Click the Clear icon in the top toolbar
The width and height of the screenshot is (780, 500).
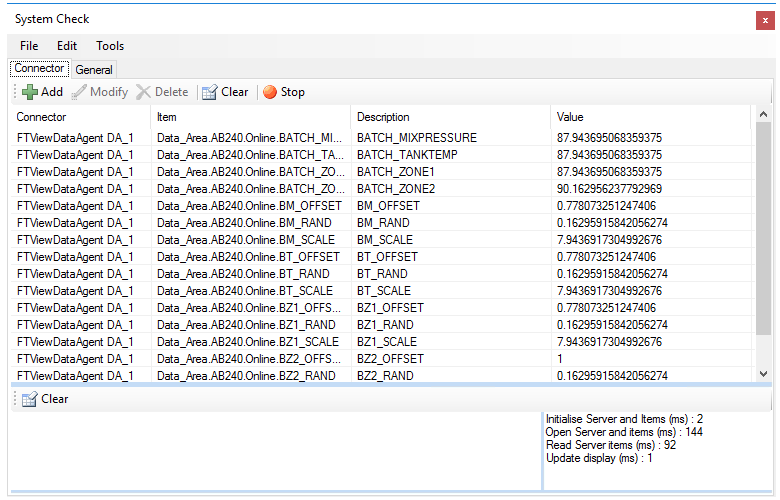pos(209,92)
